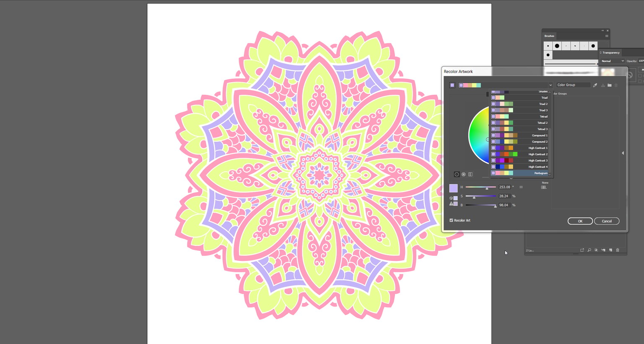This screenshot has height=344, width=644.
Task: Choose the Pentagram harmony rule
Action: tap(520, 173)
